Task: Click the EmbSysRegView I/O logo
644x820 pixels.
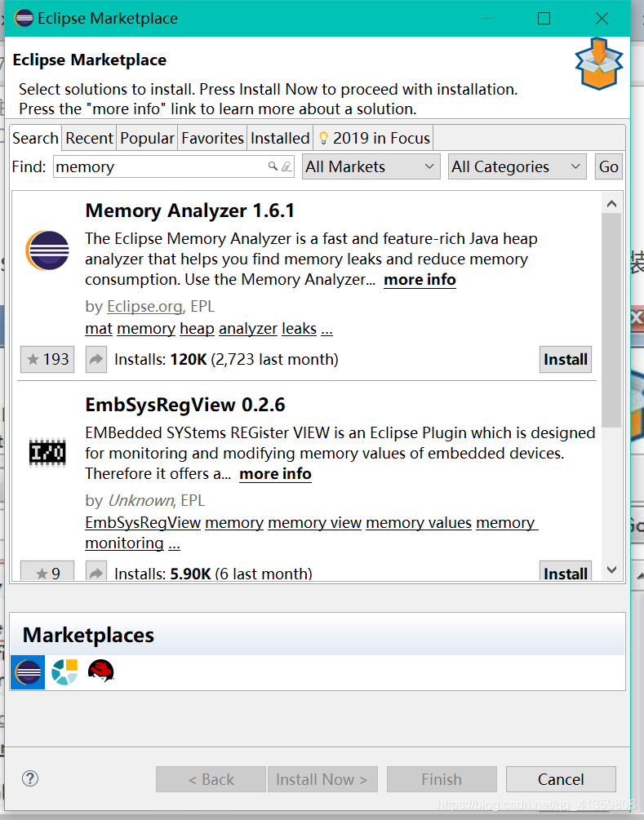Action: [47, 452]
